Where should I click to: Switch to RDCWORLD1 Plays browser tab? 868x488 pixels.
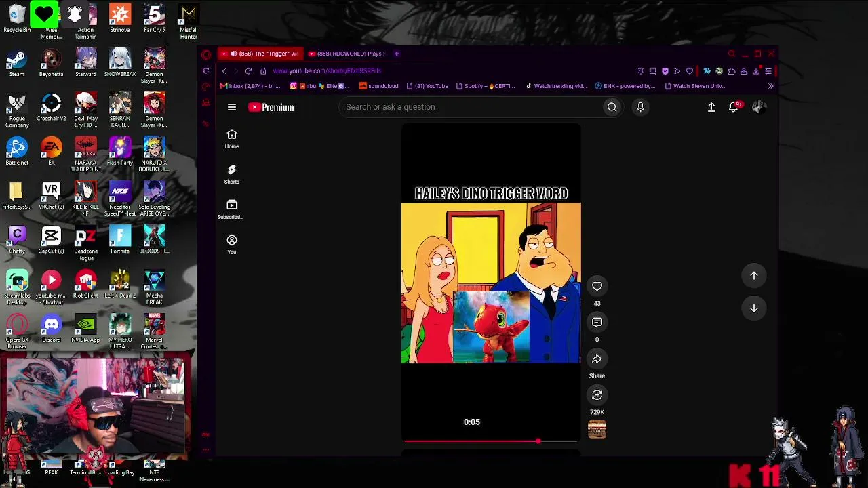(x=347, y=54)
